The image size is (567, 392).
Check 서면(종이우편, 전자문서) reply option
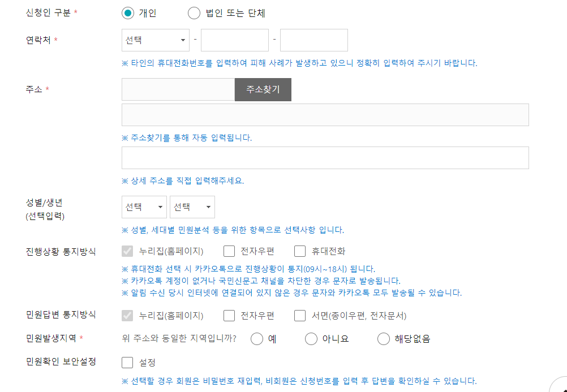tap(300, 315)
